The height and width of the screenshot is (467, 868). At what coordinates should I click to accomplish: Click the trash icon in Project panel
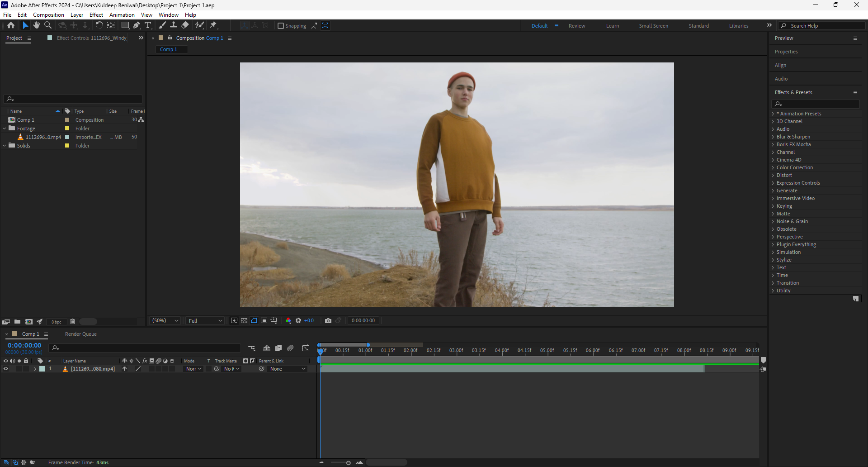[x=72, y=322]
